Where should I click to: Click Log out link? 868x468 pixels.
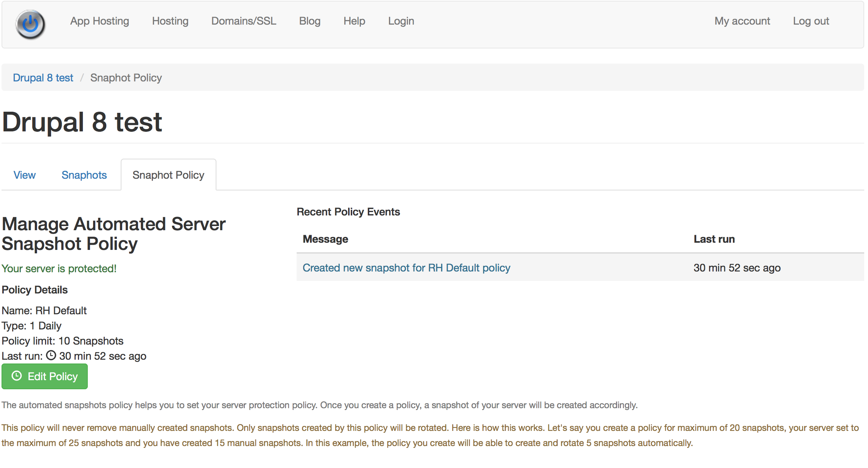811,21
